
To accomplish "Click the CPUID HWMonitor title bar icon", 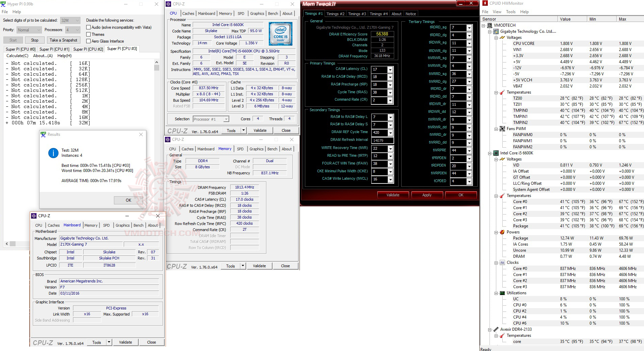I will (x=485, y=3).
